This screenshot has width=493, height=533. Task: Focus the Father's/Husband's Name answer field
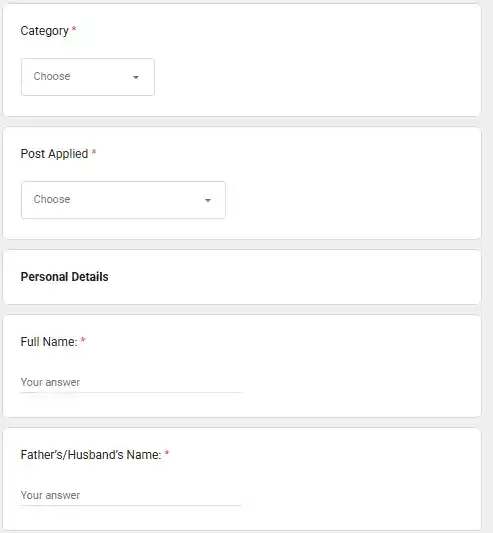[131, 495]
